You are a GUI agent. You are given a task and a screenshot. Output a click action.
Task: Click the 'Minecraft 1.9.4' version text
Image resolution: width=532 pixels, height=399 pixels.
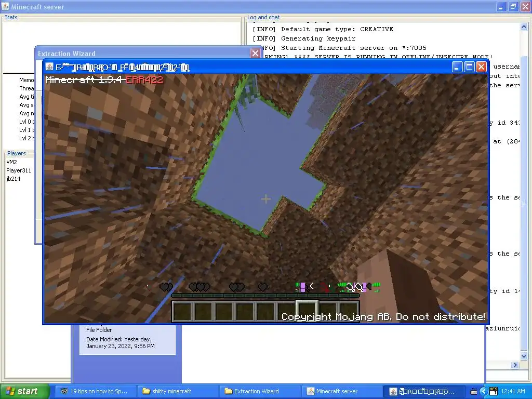coord(84,80)
